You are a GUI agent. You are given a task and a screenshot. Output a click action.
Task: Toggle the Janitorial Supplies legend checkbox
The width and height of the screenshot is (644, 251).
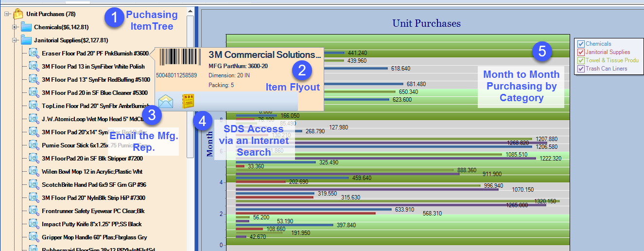pyautogui.click(x=580, y=52)
